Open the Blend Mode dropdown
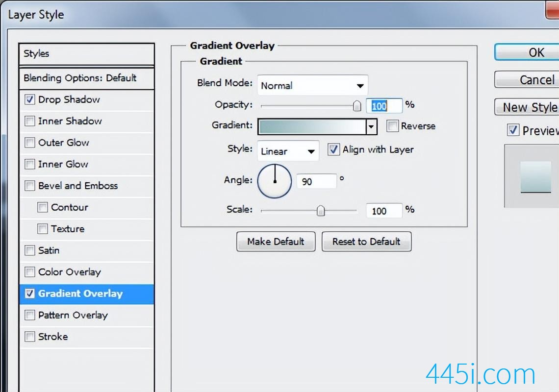This screenshot has width=559, height=392. point(313,86)
